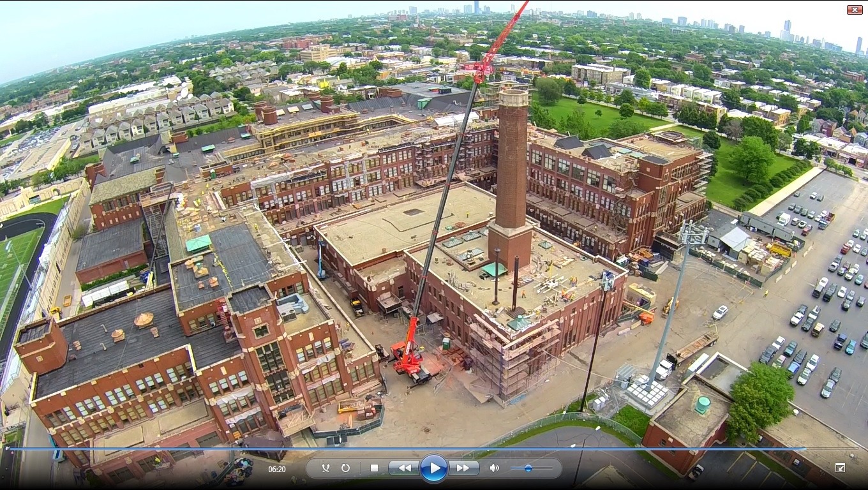Mute the audio via speaker icon
The width and height of the screenshot is (868, 490).
pyautogui.click(x=494, y=468)
